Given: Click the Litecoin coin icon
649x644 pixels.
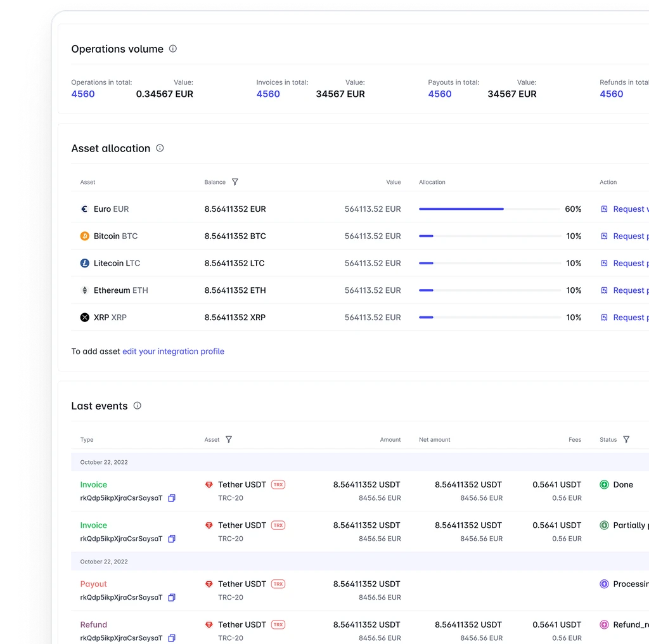Looking at the screenshot, I should click(x=84, y=263).
